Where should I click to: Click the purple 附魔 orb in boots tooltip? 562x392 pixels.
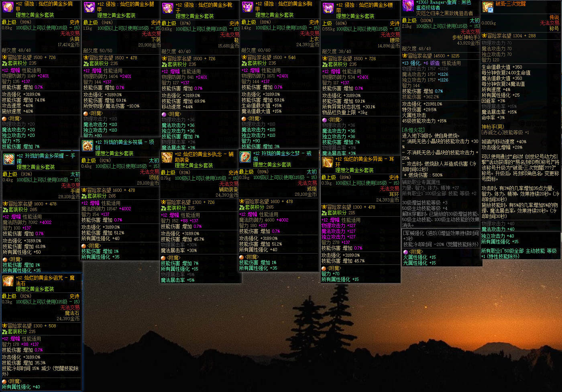[164, 114]
